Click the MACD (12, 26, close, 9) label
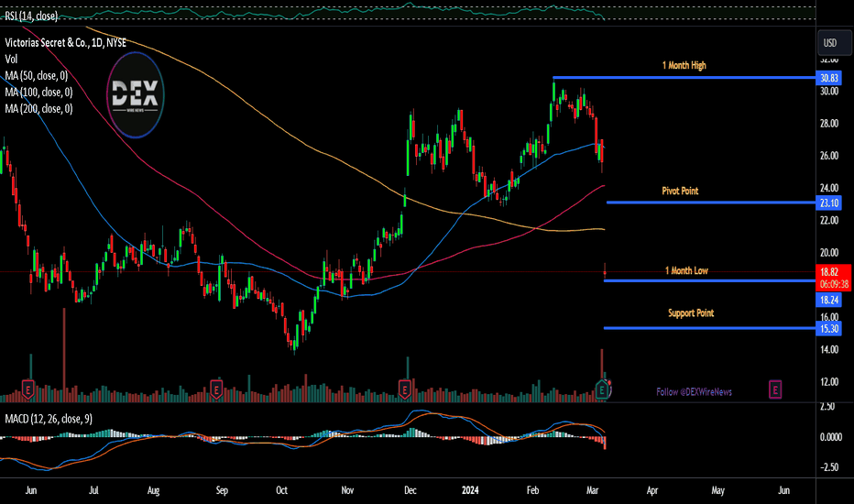Image resolution: width=854 pixels, height=504 pixels. coord(49,419)
